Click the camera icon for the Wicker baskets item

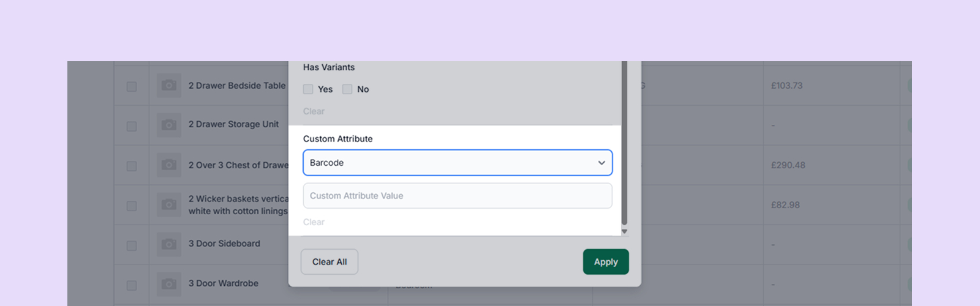169,205
